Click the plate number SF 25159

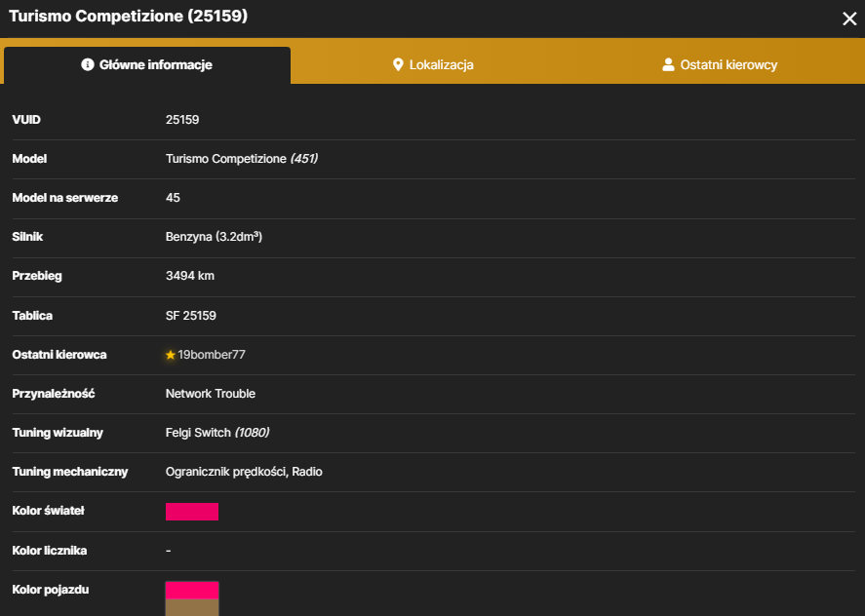[191, 316]
